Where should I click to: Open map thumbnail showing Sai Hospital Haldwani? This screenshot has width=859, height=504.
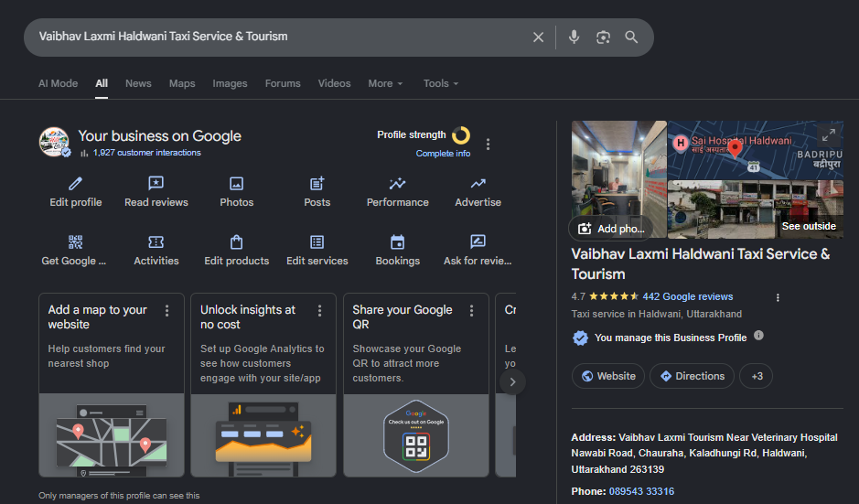click(x=756, y=150)
